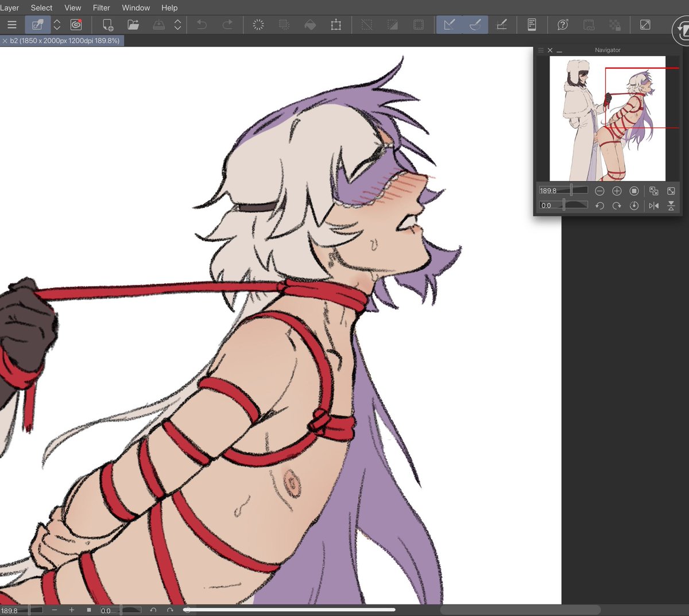This screenshot has height=616, width=689.
Task: Undo the last action
Action: [x=202, y=25]
